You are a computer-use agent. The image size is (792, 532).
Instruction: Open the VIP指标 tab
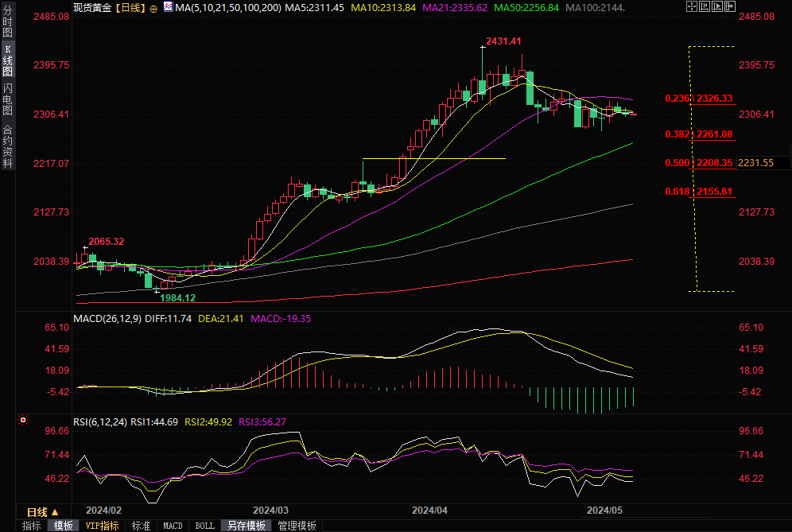click(102, 526)
